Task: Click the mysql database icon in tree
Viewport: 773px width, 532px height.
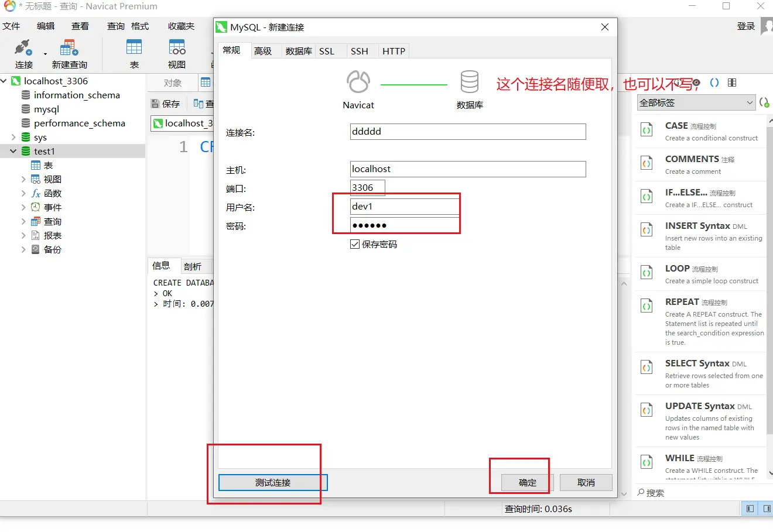Action: (26, 109)
